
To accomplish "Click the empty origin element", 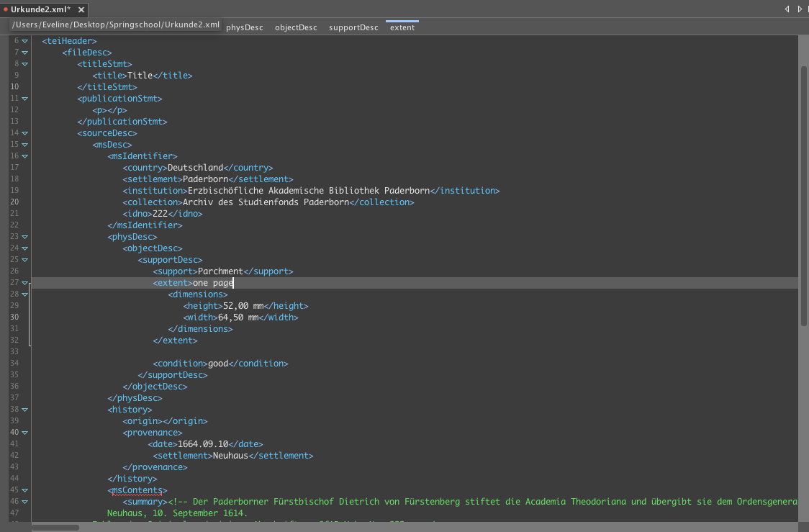I will pyautogui.click(x=165, y=421).
